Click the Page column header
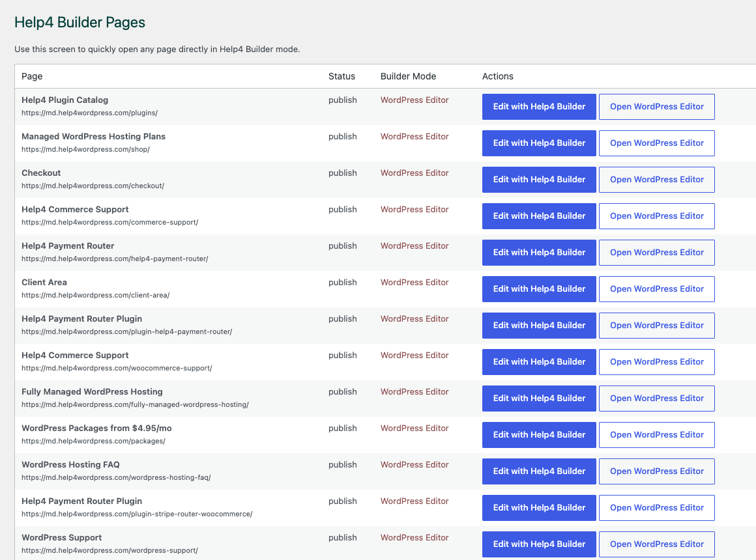756x560 pixels. [x=32, y=76]
